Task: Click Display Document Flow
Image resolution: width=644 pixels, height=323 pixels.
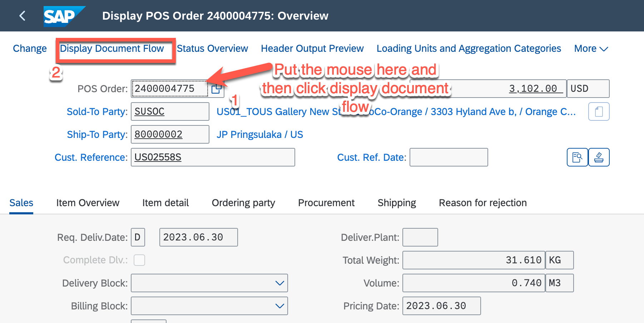Action: (x=112, y=49)
